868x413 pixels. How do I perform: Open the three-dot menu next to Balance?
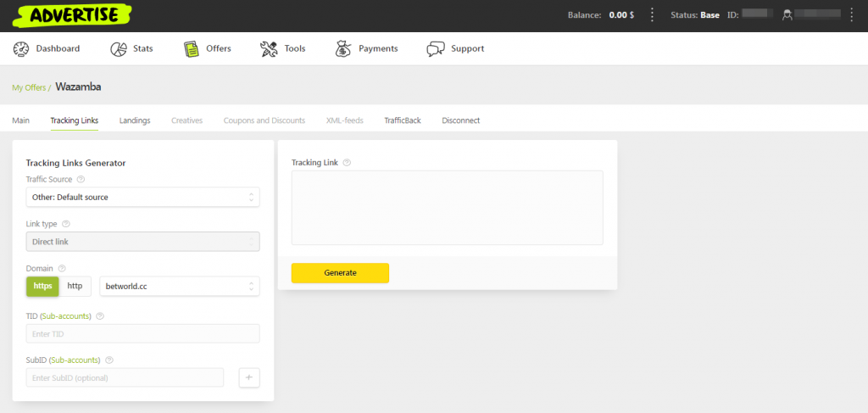pos(652,15)
